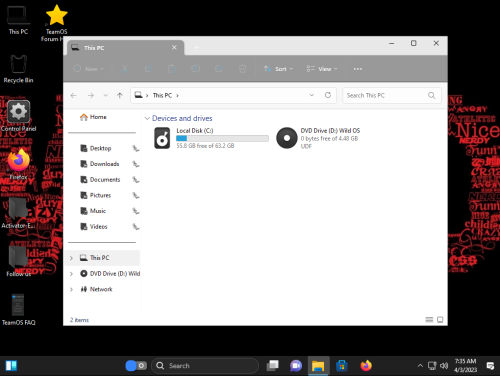Open the Windows Start menu
The image size is (500, 376).
[11, 366]
